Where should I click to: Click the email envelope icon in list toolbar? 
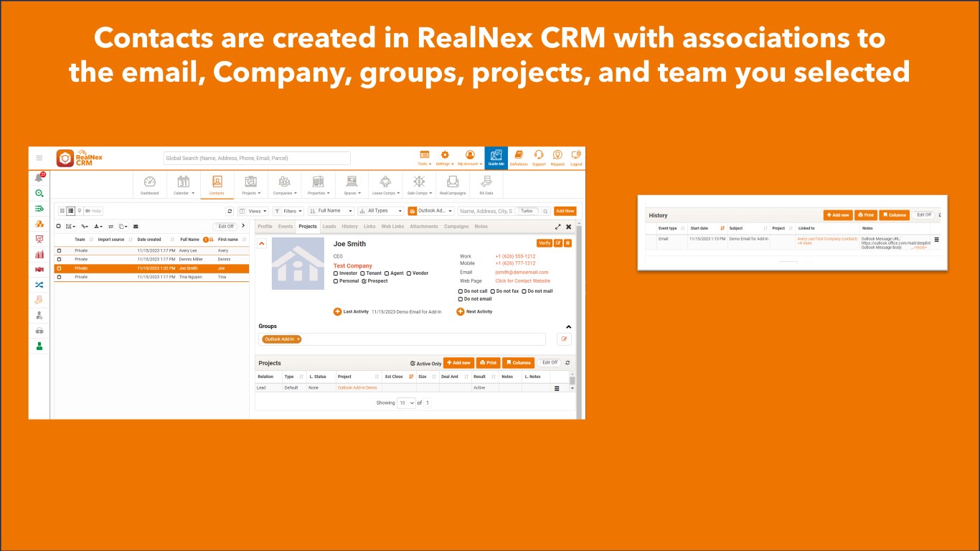[136, 226]
